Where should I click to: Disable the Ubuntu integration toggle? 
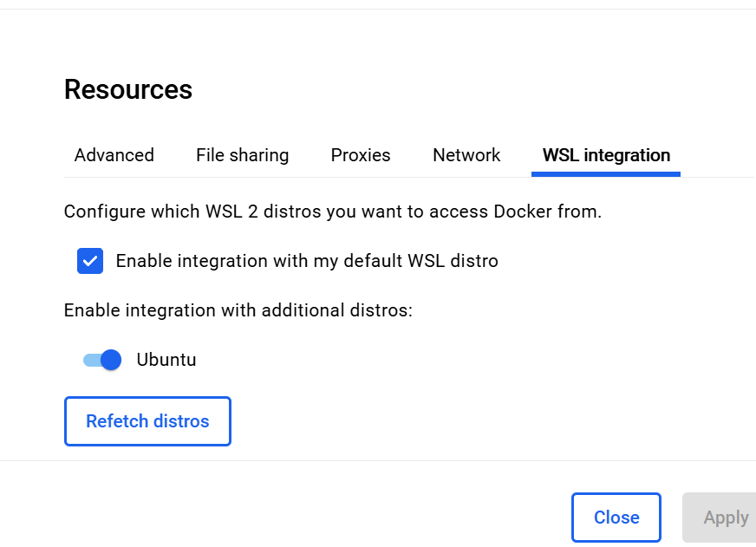(x=102, y=360)
